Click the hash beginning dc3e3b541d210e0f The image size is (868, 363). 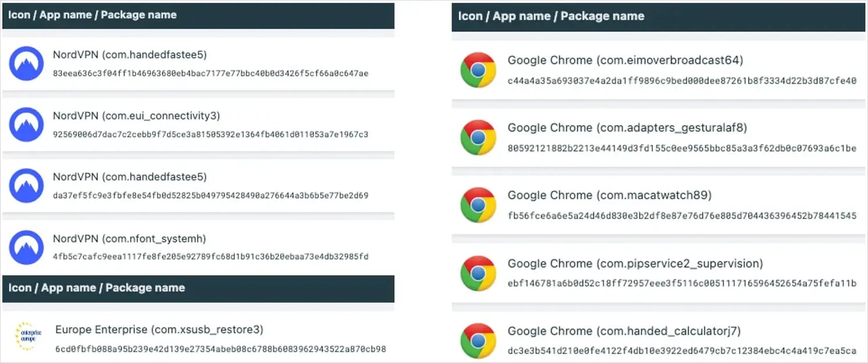tap(681, 351)
